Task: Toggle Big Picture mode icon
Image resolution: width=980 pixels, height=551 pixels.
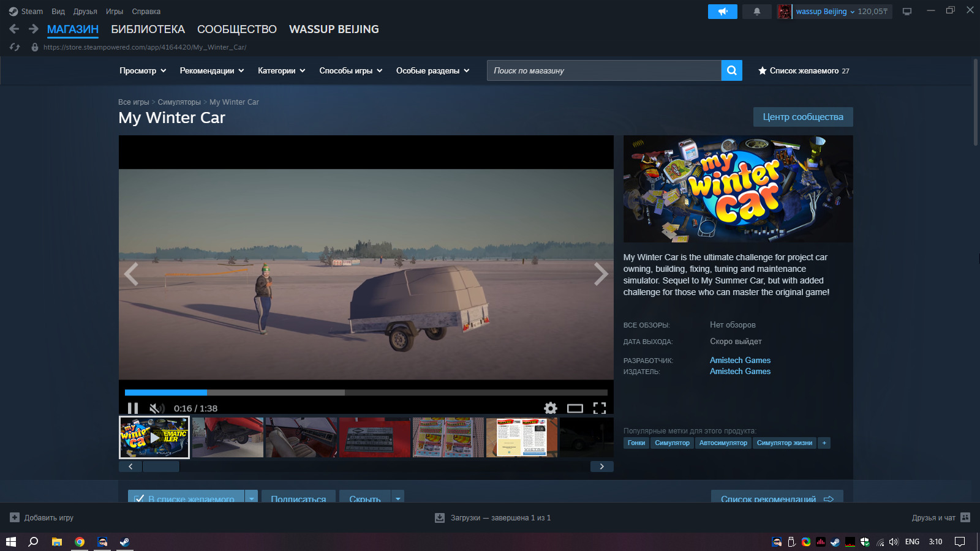Action: [x=907, y=12]
